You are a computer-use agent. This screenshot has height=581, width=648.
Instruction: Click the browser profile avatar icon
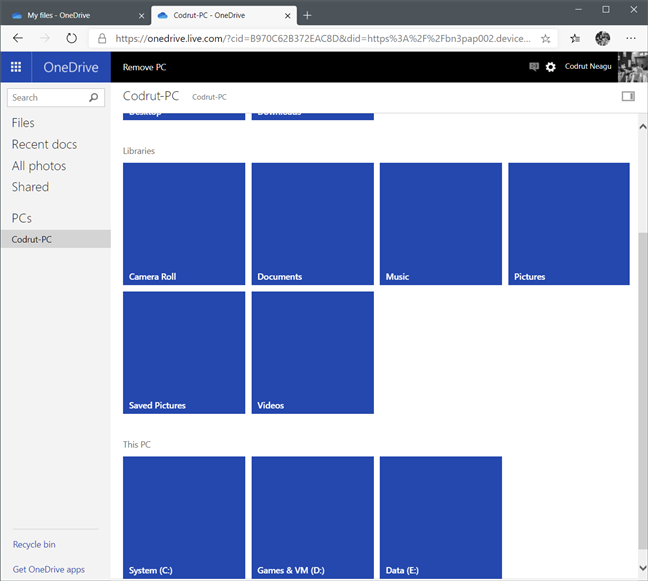[x=603, y=38]
